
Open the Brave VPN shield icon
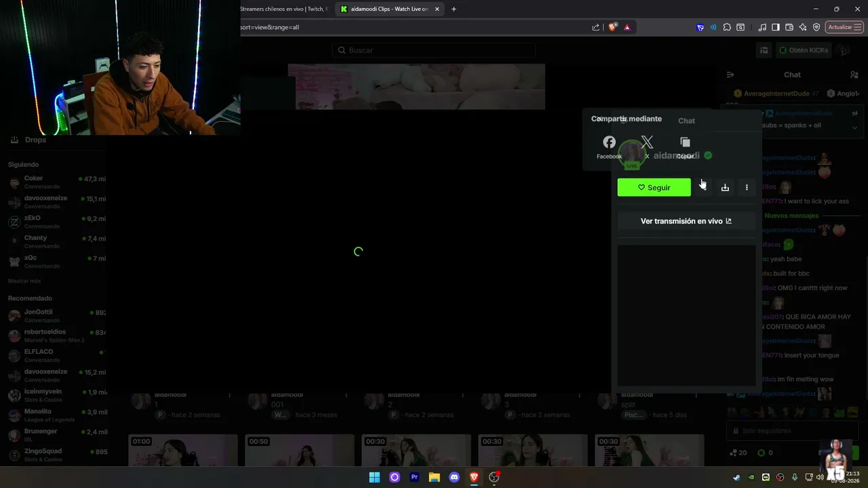tap(816, 27)
